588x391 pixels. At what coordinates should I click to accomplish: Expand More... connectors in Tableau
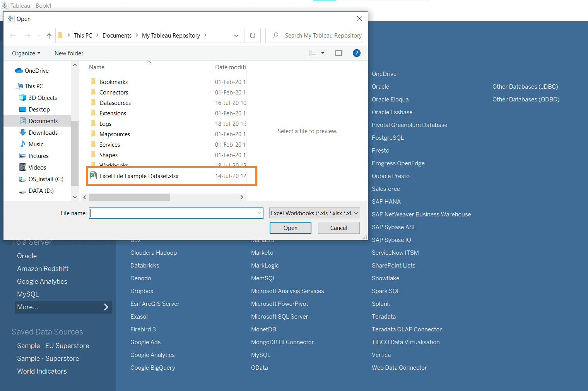63,307
